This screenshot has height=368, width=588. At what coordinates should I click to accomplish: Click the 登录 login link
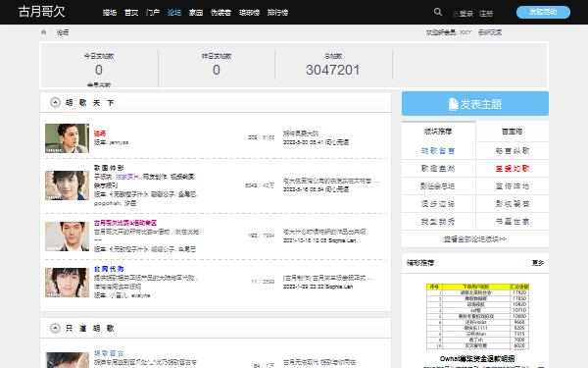pyautogui.click(x=466, y=14)
